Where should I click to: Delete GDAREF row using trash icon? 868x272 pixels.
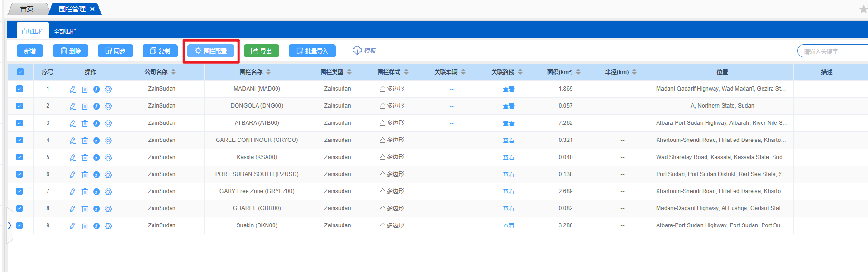[85, 209]
